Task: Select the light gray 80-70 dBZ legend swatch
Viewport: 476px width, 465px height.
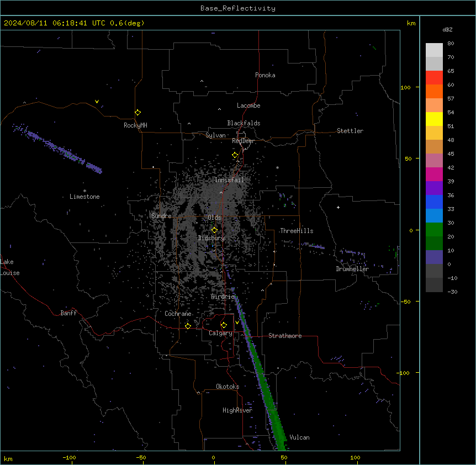Action: point(434,50)
